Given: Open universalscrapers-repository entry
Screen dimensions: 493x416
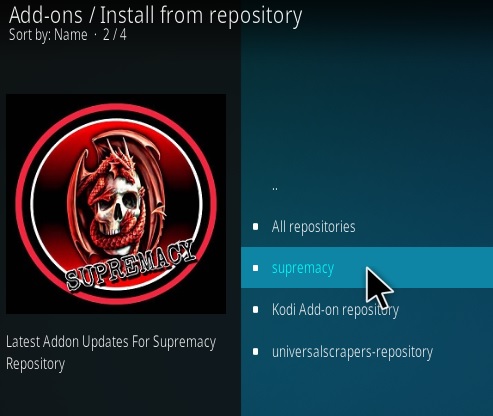Looking at the screenshot, I should tap(352, 352).
